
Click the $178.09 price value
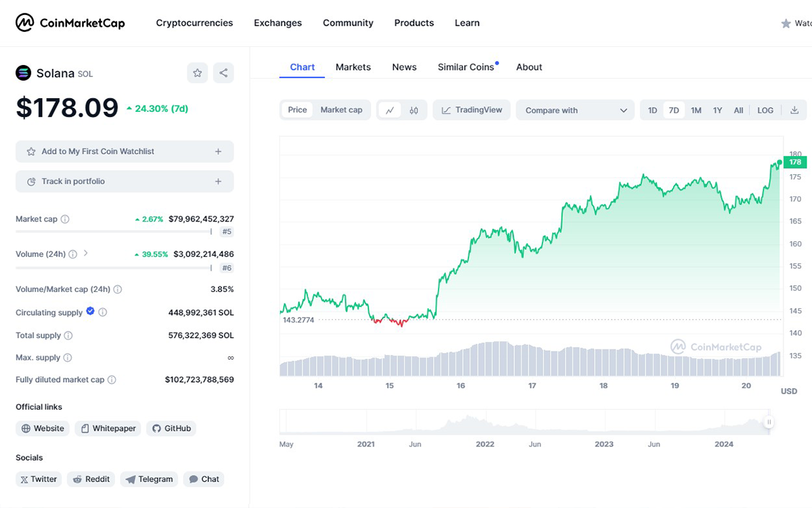67,108
